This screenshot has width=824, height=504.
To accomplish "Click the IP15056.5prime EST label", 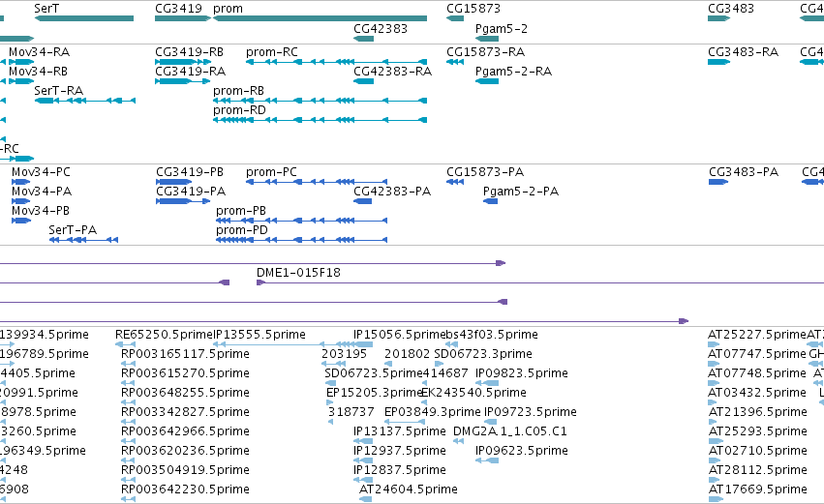I will point(399,335).
